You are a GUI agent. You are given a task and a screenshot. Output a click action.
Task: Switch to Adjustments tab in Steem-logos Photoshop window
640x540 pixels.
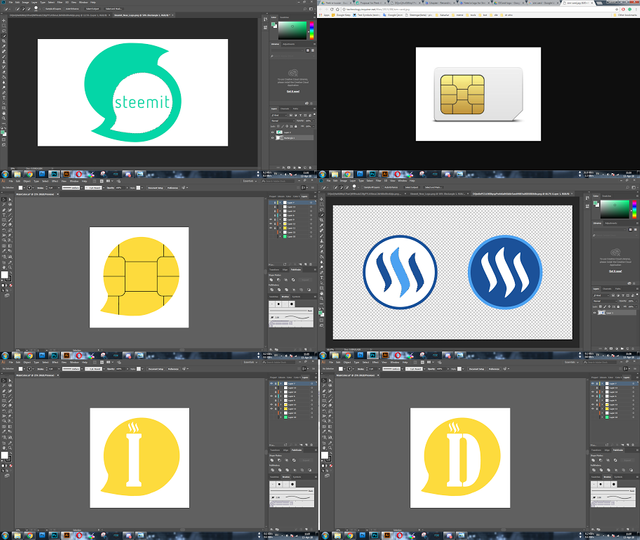point(611,223)
